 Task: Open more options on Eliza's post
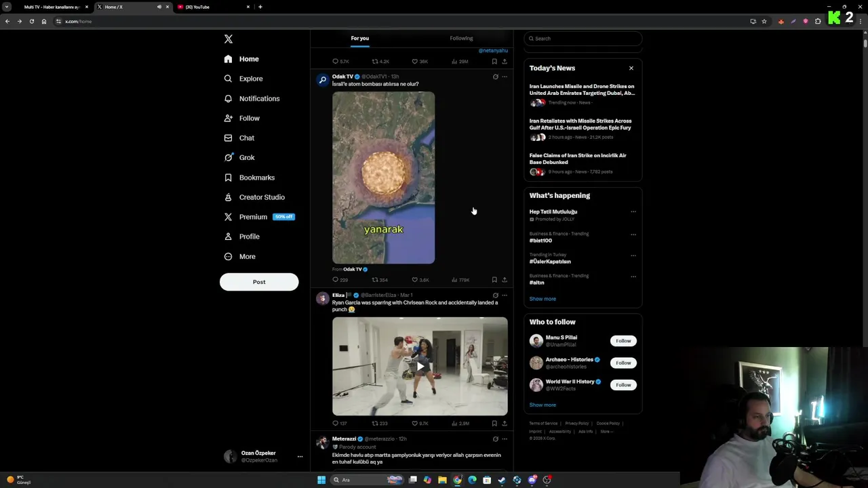[x=505, y=296]
